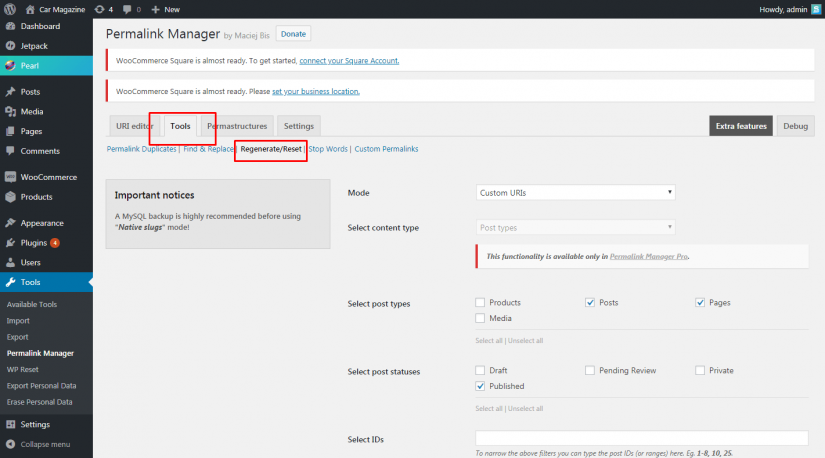Click the Comments icon in sidebar
This screenshot has width=825, height=458.
coord(11,151)
